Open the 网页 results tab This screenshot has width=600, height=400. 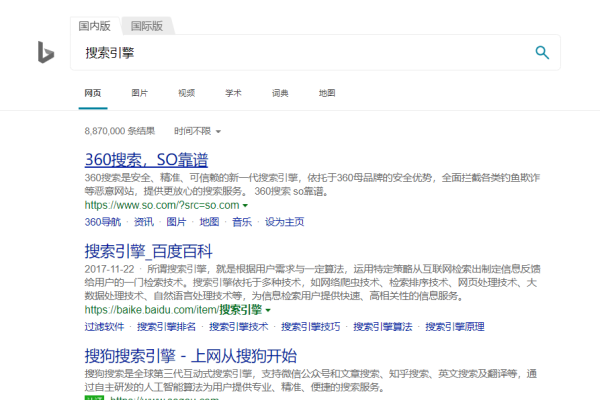(93, 93)
